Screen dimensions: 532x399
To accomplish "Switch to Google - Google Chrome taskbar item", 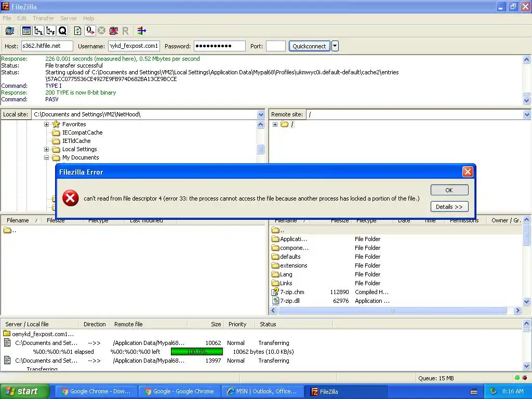I will coord(179,391).
